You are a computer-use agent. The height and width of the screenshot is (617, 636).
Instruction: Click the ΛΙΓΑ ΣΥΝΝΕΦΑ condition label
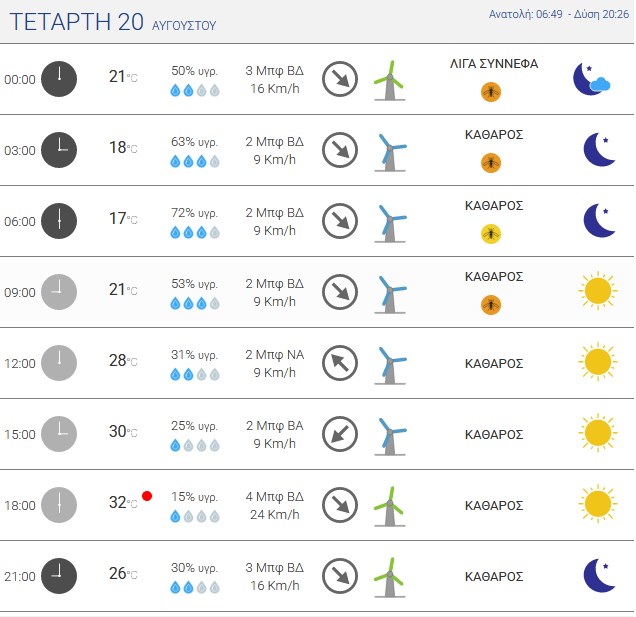(x=494, y=64)
